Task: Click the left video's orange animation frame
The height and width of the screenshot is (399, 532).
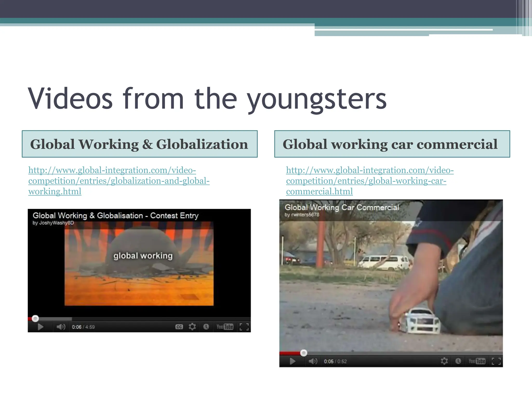Action: (x=139, y=264)
